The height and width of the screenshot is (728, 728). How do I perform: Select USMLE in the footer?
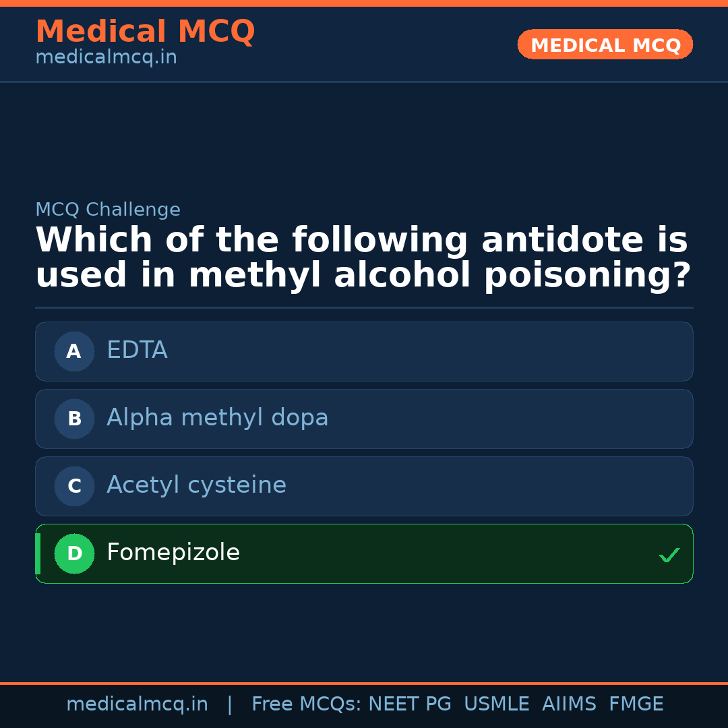(x=496, y=704)
